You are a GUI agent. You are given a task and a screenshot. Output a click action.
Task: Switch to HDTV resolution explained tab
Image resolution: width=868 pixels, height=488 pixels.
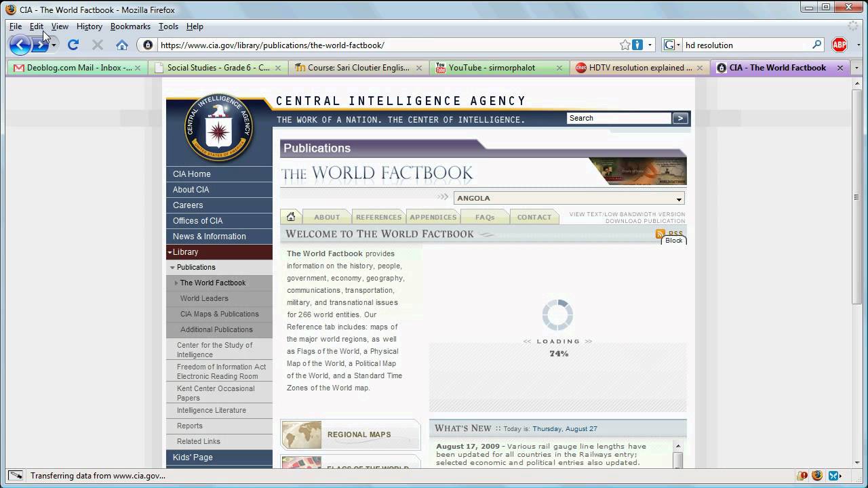click(641, 68)
